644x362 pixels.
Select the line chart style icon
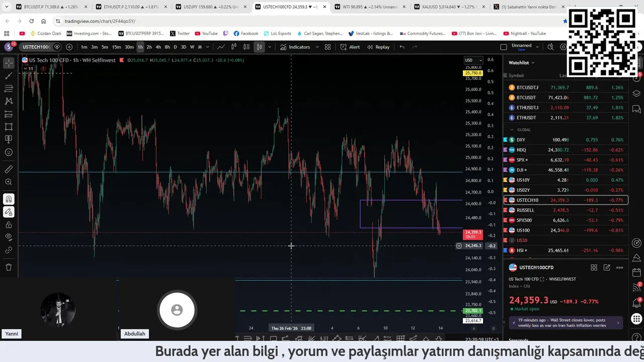coord(221,47)
